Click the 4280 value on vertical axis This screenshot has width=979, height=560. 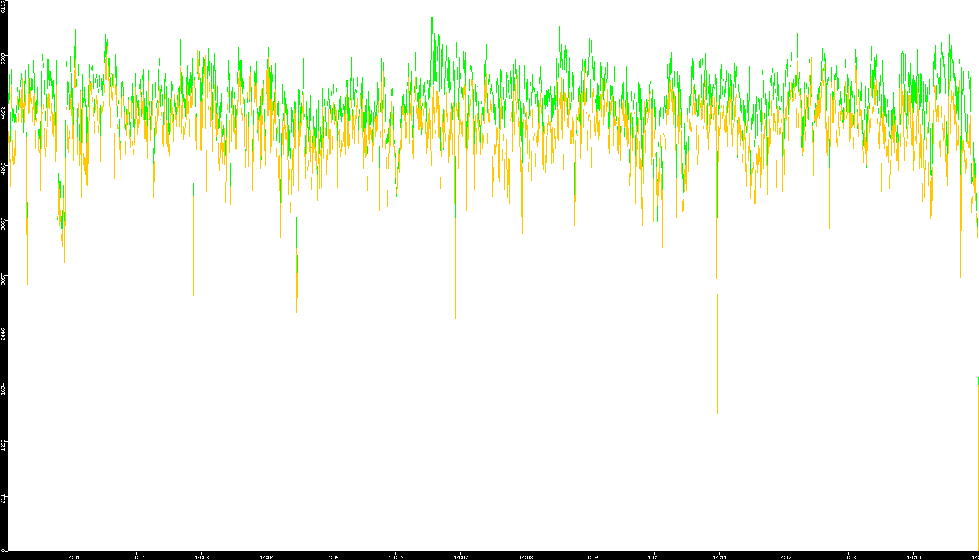(x=4, y=168)
